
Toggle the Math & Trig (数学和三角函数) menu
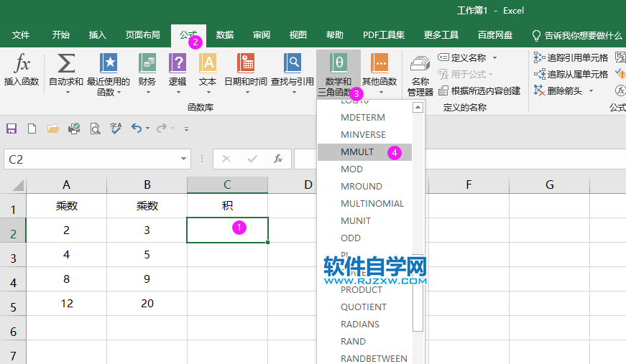tap(338, 74)
